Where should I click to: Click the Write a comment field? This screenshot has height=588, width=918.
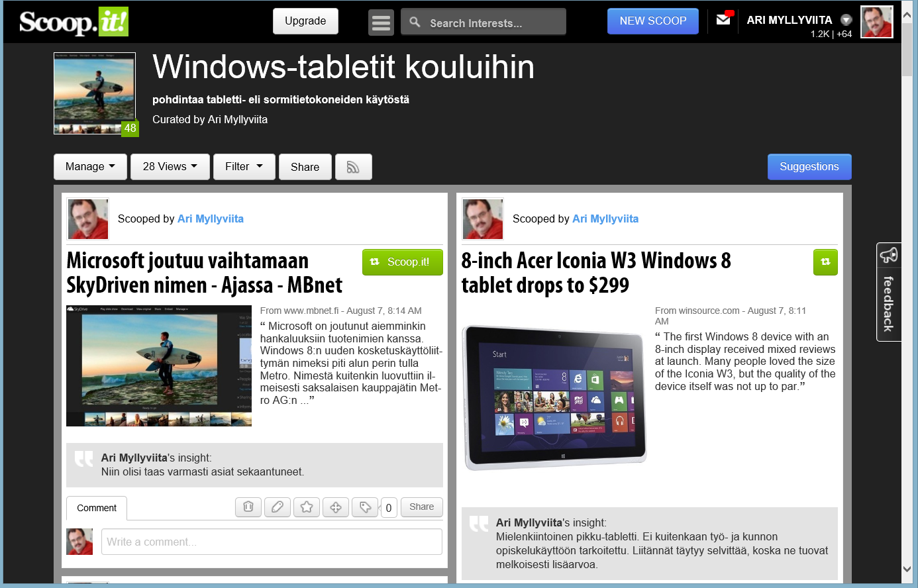[x=272, y=542]
